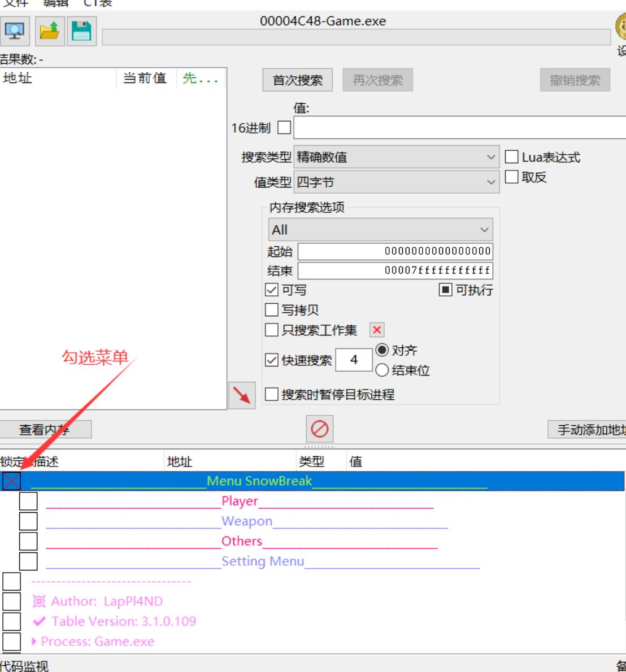Select the Setting Menu row text

coord(263,561)
